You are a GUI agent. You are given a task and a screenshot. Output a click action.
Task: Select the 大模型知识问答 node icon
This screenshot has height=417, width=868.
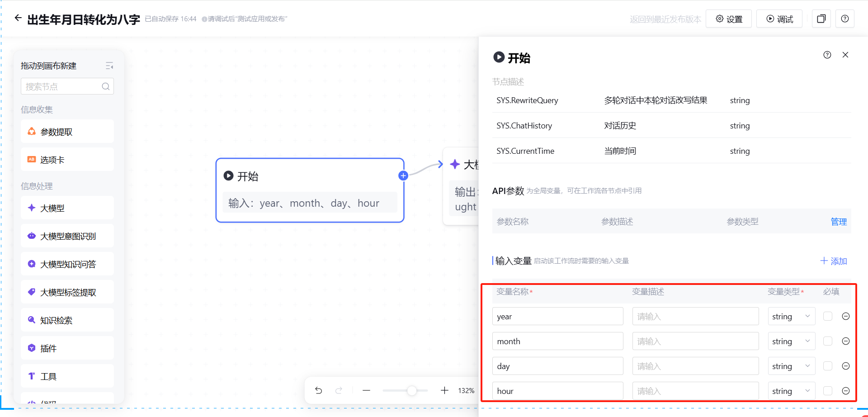pos(32,264)
